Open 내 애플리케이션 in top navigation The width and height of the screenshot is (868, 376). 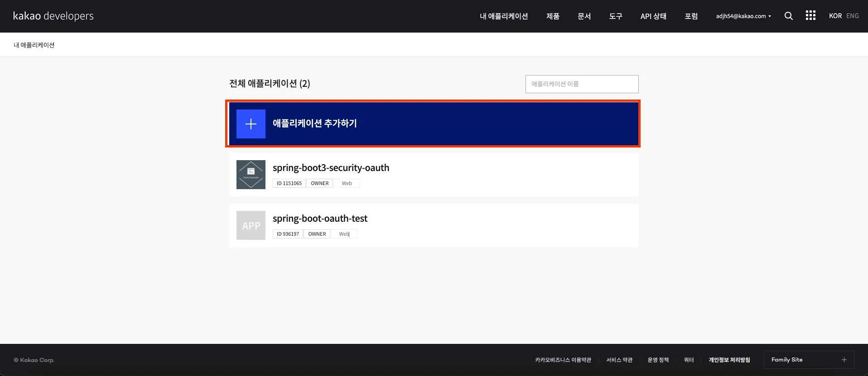click(504, 16)
